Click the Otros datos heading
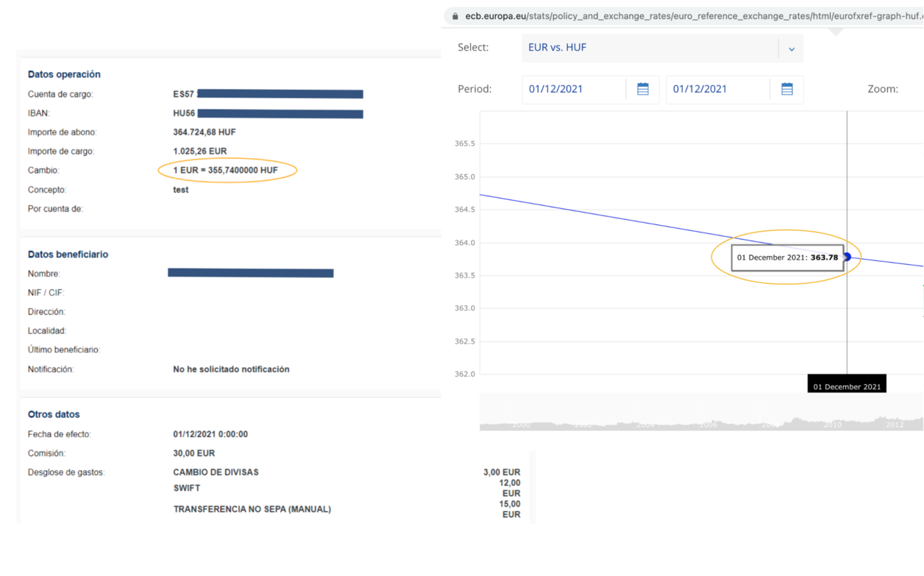The width and height of the screenshot is (924, 576). tap(54, 415)
